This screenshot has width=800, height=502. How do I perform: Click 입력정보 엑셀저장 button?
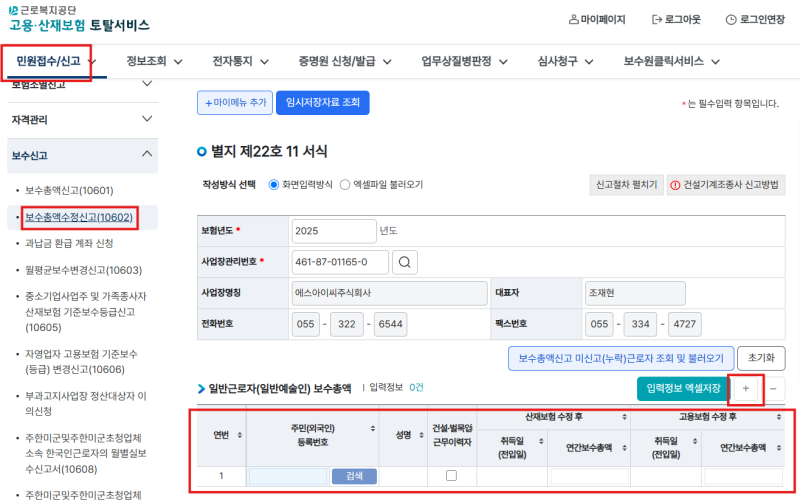pos(684,389)
